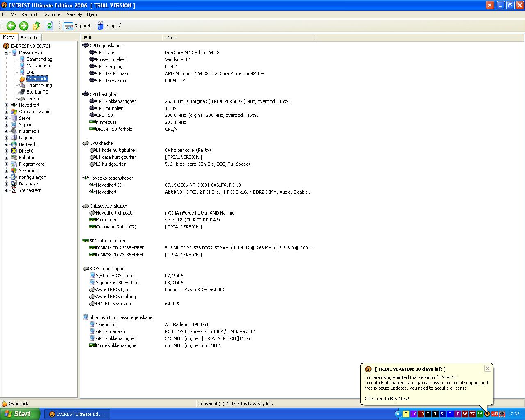This screenshot has width=525, height=420.
Task: Click the Kjøp nå toolbar button
Action: click(109, 26)
